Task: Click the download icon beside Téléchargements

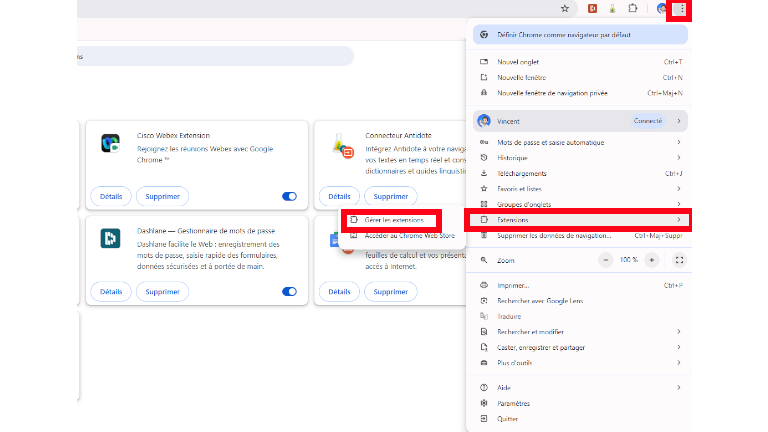Action: 484,173
